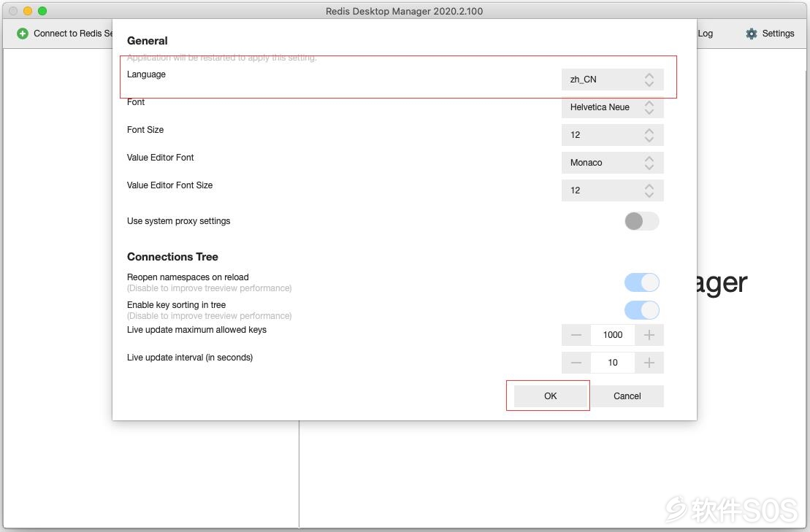The height and width of the screenshot is (532, 810).
Task: Open the Value Editor Font Size dropdown
Action: [612, 190]
